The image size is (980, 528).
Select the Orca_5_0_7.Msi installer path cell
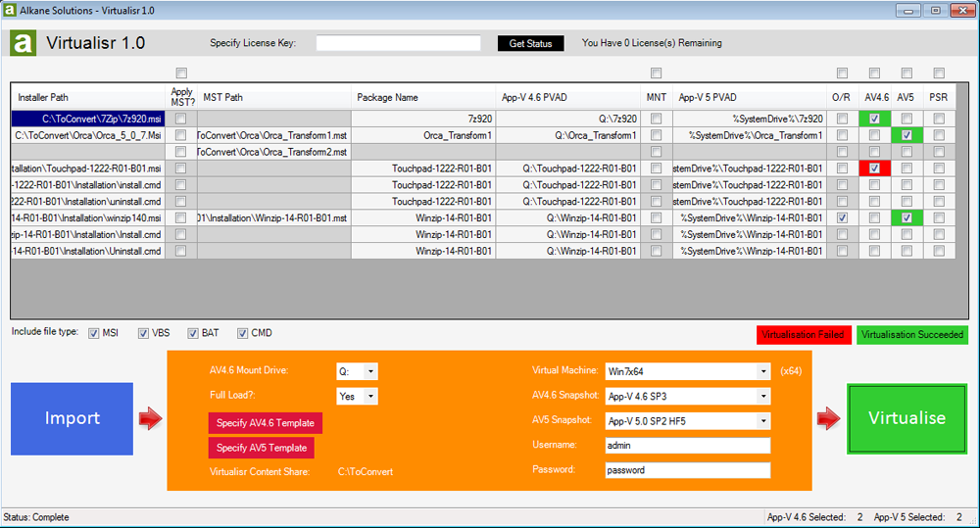coord(88,135)
